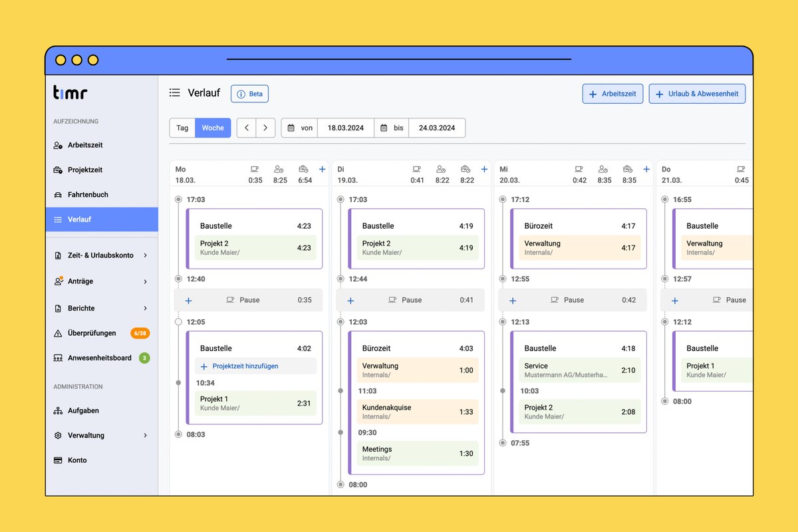This screenshot has width=798, height=532.
Task: Click Monday's Pause 0:35 row
Action: coord(248,300)
